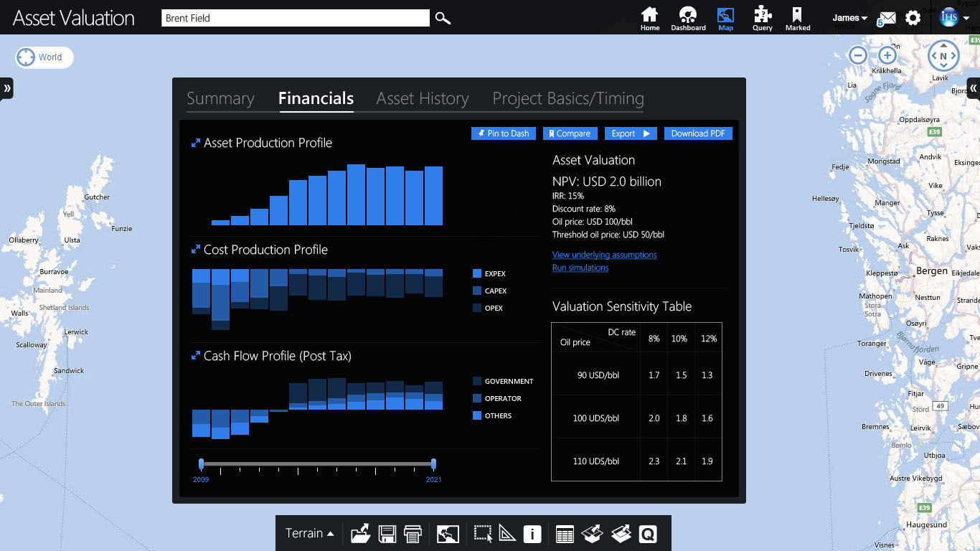This screenshot has width=980, height=551.
Task: Switch to the Asset History tab
Action: tap(423, 99)
